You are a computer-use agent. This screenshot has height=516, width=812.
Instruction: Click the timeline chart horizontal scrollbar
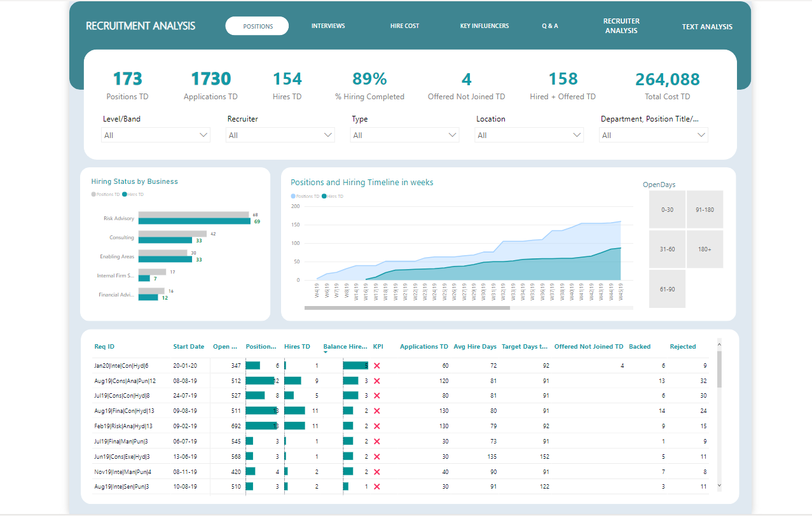[x=407, y=308]
